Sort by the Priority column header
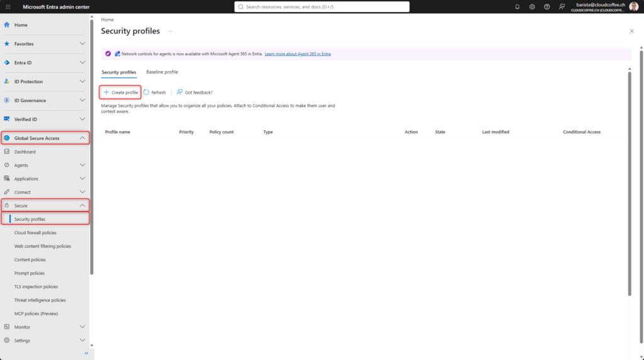644x360 pixels. [x=186, y=132]
